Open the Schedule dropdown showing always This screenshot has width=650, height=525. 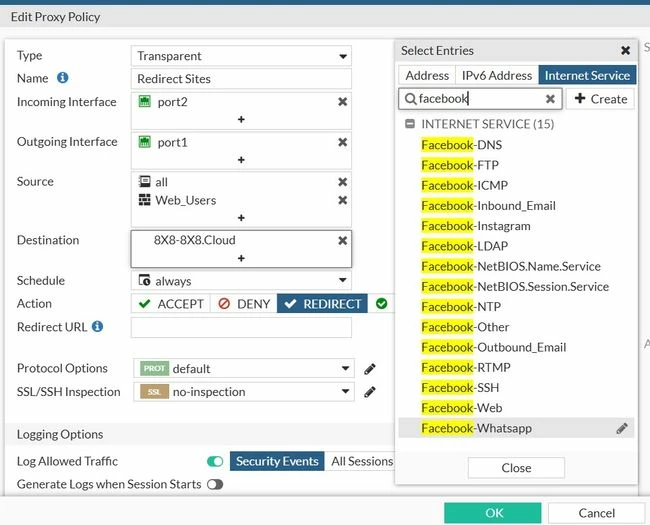click(241, 281)
